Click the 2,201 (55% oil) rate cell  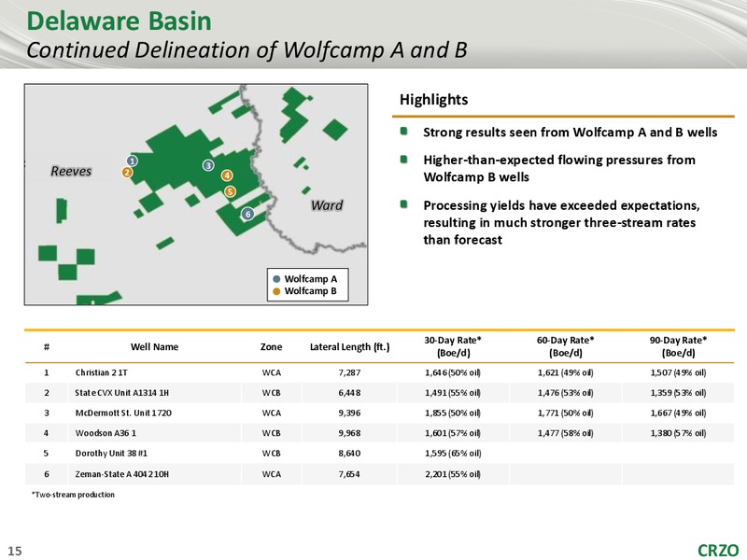click(453, 474)
